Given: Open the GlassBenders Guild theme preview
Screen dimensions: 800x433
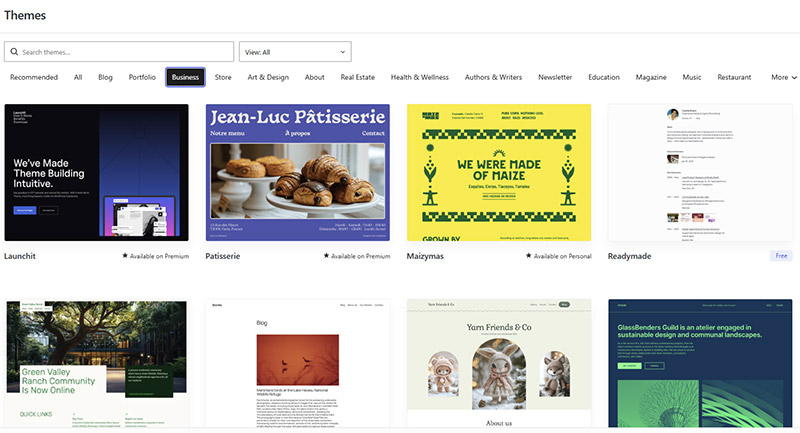Looking at the screenshot, I should [x=701, y=363].
